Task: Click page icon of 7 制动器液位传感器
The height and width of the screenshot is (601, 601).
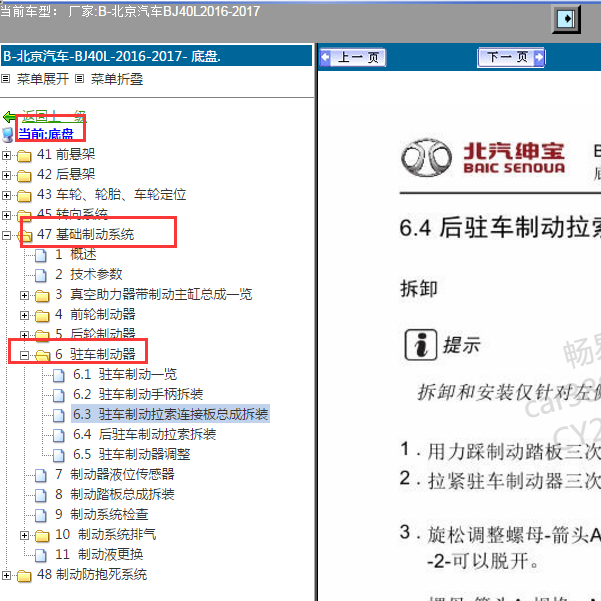Action: coord(41,475)
